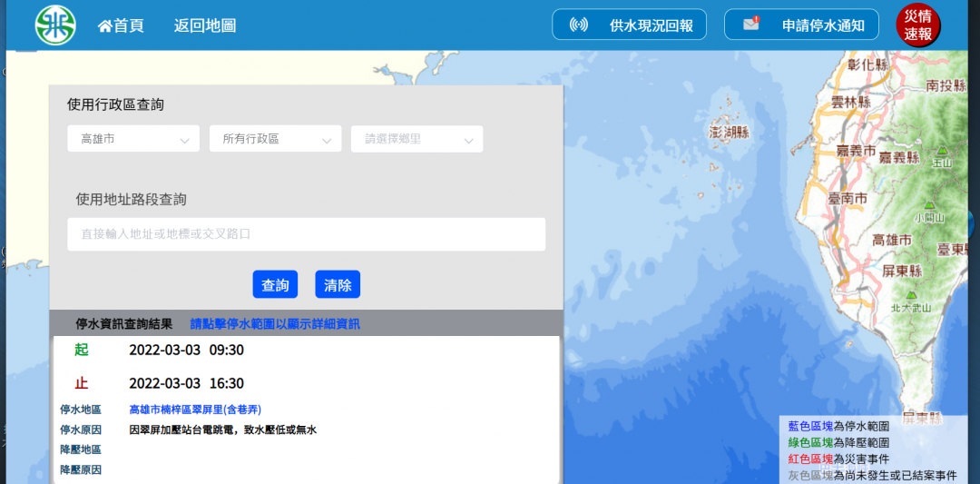Screen dimensions: 980x484
Task: Go to 返回地圖 in the header
Action: (x=205, y=25)
